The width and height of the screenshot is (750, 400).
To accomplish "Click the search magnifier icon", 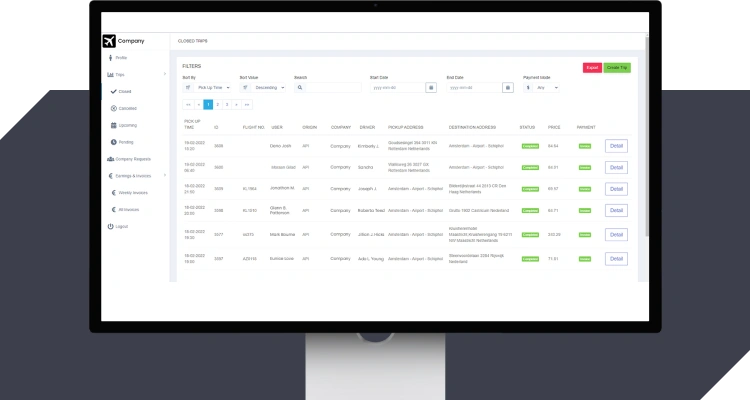I will (x=300, y=88).
